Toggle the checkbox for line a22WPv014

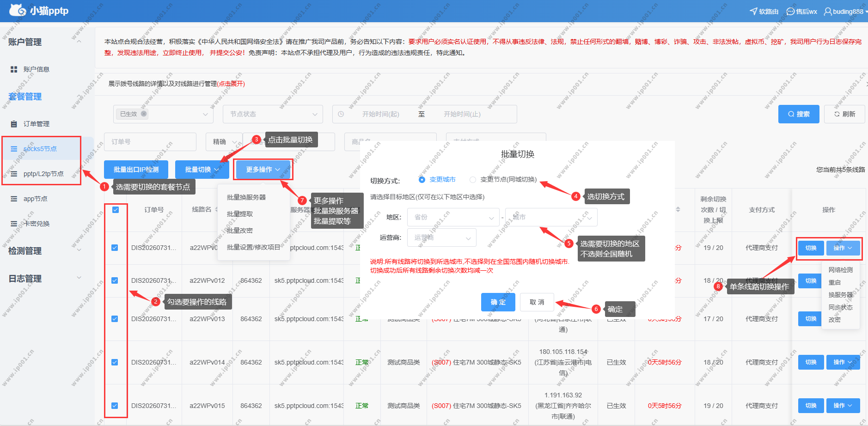point(115,362)
